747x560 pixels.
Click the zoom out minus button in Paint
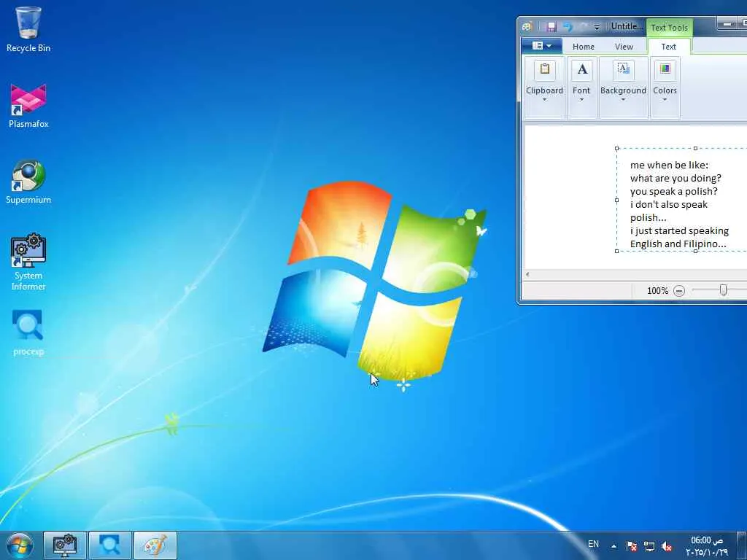click(x=679, y=290)
